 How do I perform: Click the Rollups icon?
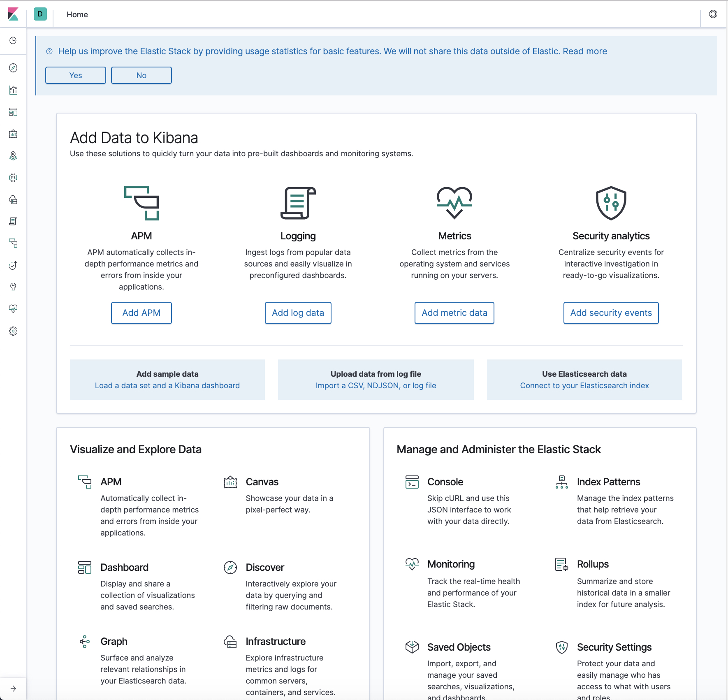point(562,564)
